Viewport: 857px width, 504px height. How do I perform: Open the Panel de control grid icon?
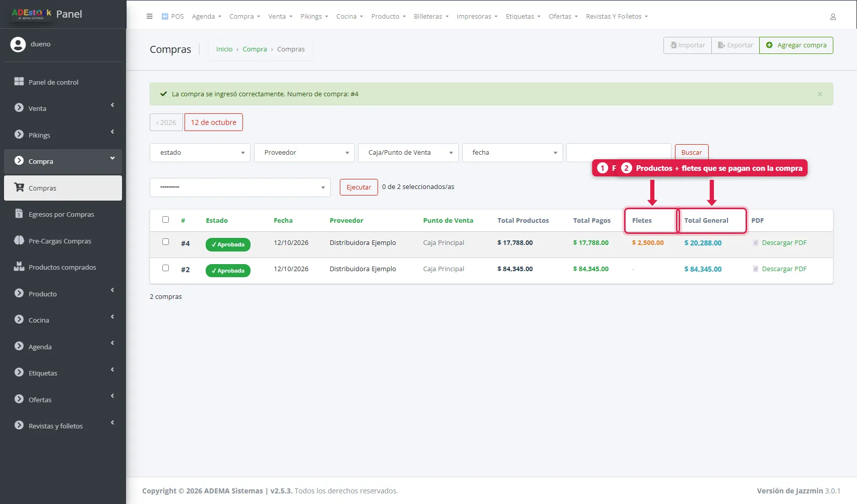(x=19, y=82)
